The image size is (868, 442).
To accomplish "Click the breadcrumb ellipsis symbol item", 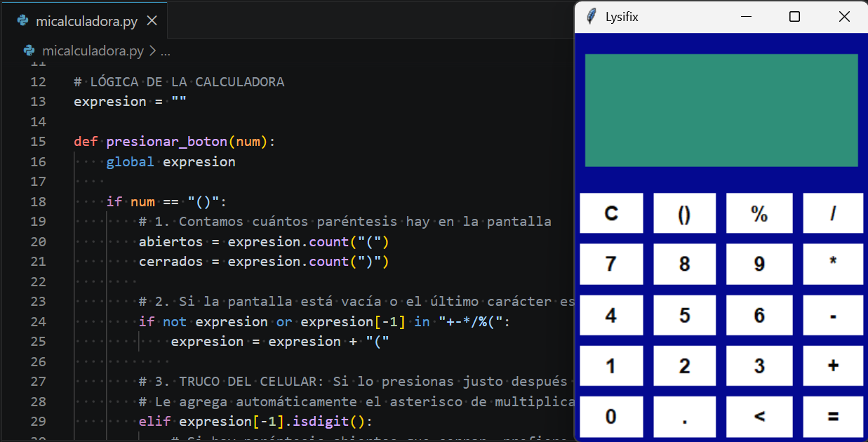I will pos(166,51).
